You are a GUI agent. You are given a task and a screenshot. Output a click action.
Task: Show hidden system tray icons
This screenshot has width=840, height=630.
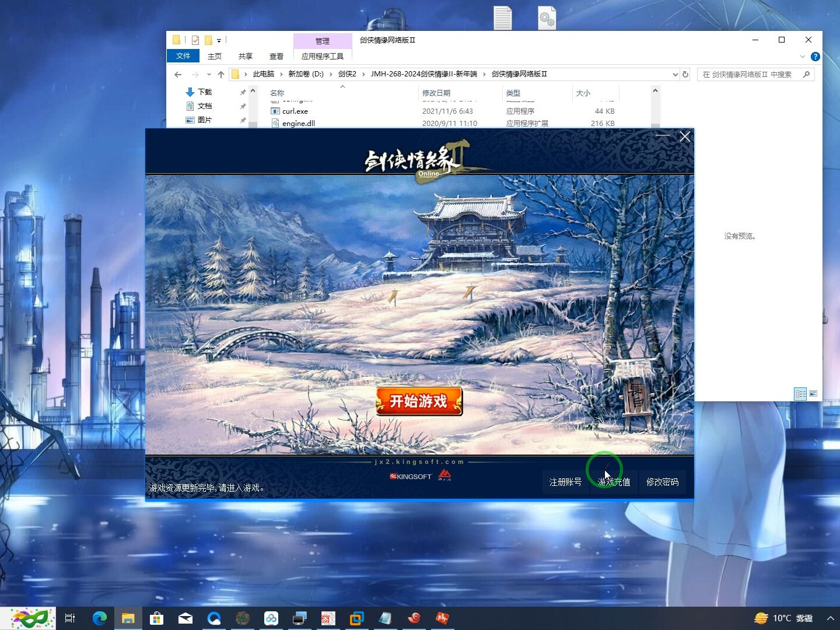coord(830,618)
